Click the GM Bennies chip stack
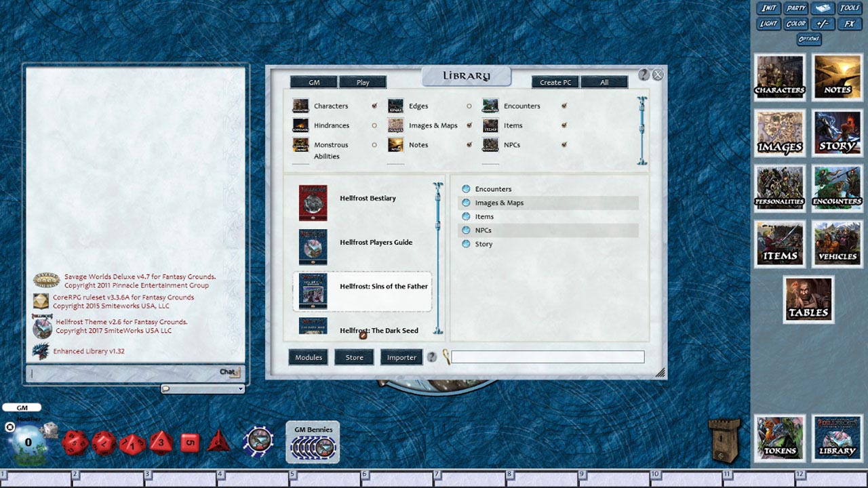Viewport: 868px width, 488px height. (312, 446)
